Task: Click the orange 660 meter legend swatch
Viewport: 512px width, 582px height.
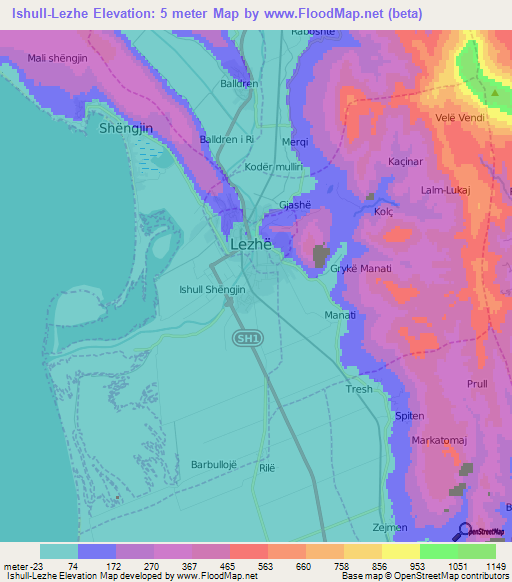Action: click(x=325, y=551)
